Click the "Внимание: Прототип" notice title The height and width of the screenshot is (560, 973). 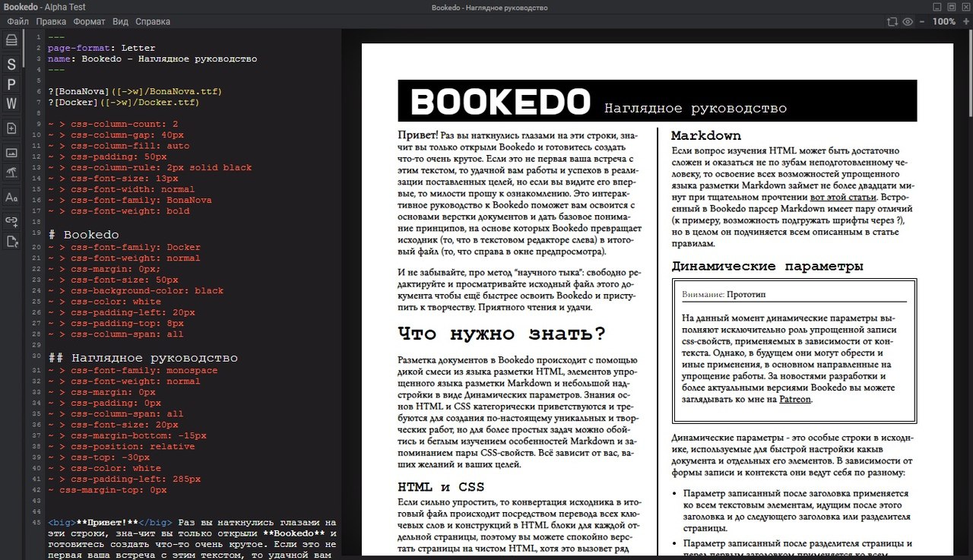(724, 294)
